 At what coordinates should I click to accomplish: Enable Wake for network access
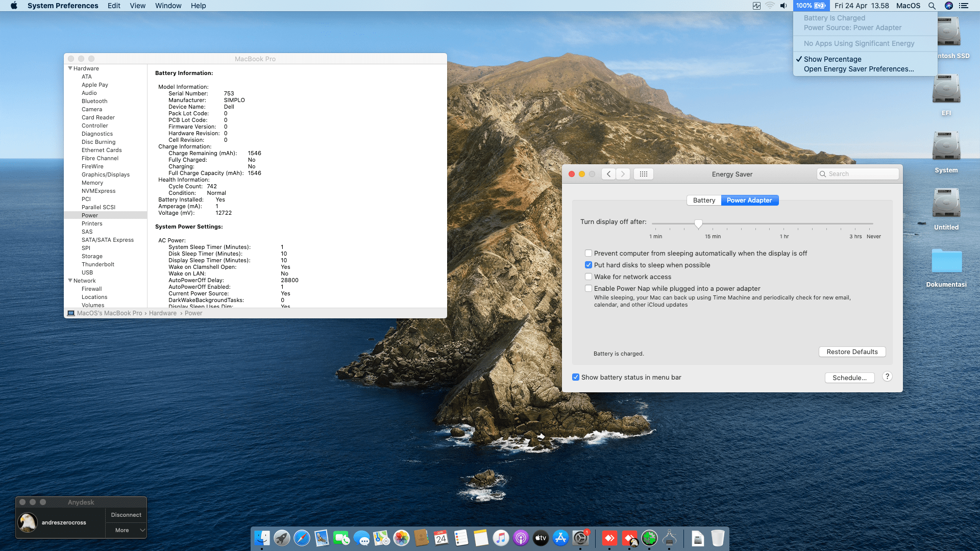point(589,277)
